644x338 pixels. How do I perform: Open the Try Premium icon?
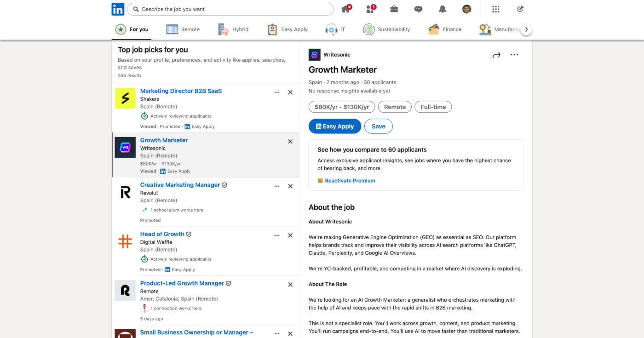tap(520, 9)
